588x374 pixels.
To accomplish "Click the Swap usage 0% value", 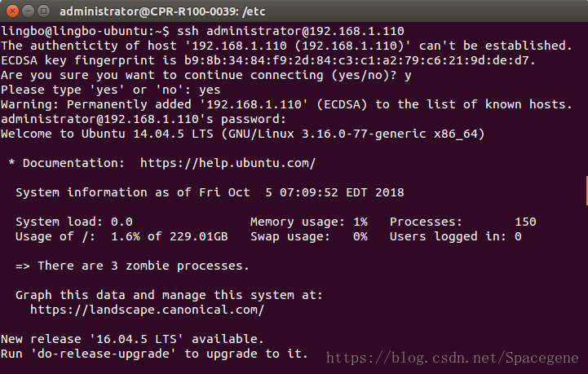I will pyautogui.click(x=360, y=236).
